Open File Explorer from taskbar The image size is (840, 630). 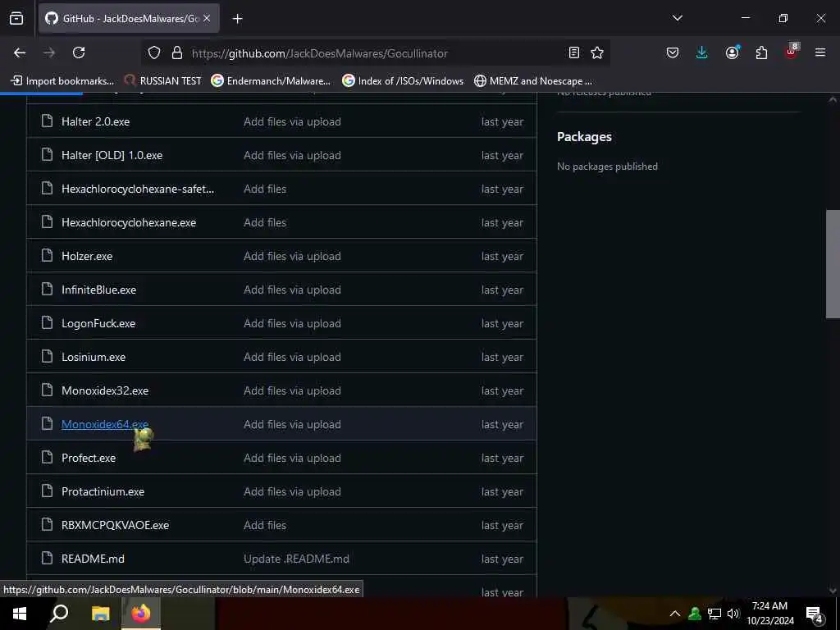[100, 614]
